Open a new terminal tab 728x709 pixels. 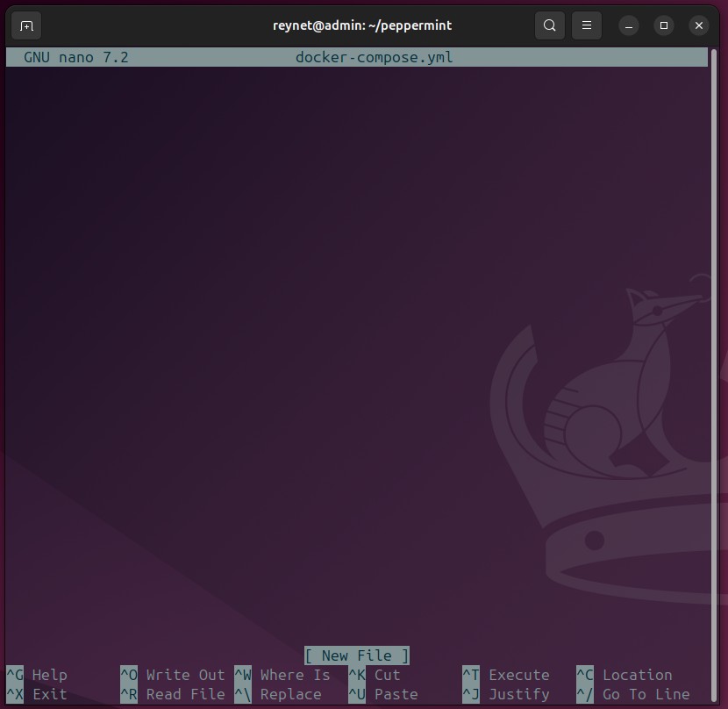coord(26,25)
